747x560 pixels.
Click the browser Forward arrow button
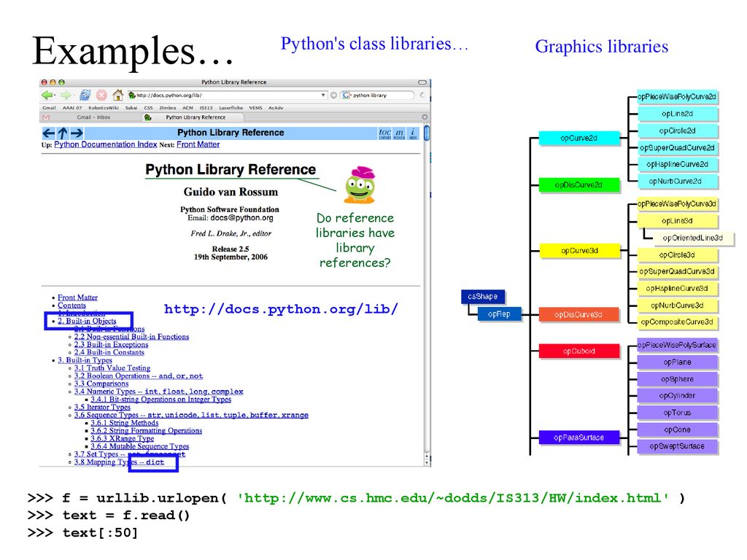click(x=66, y=96)
